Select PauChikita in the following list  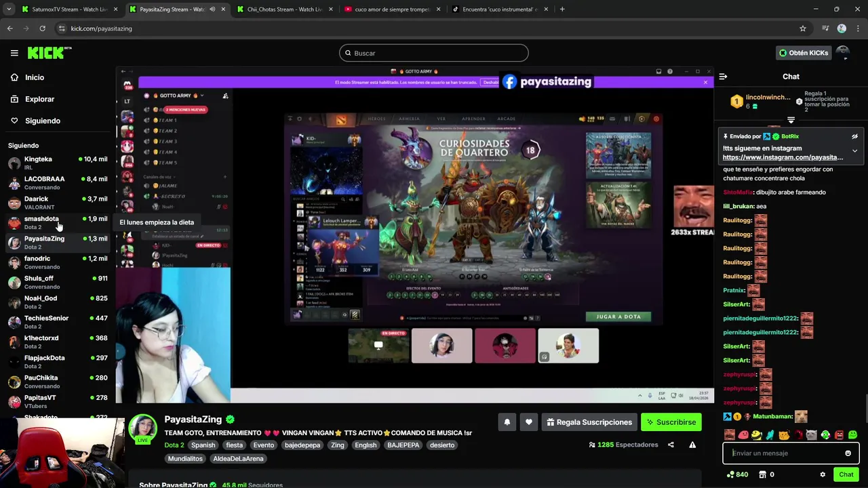58,382
